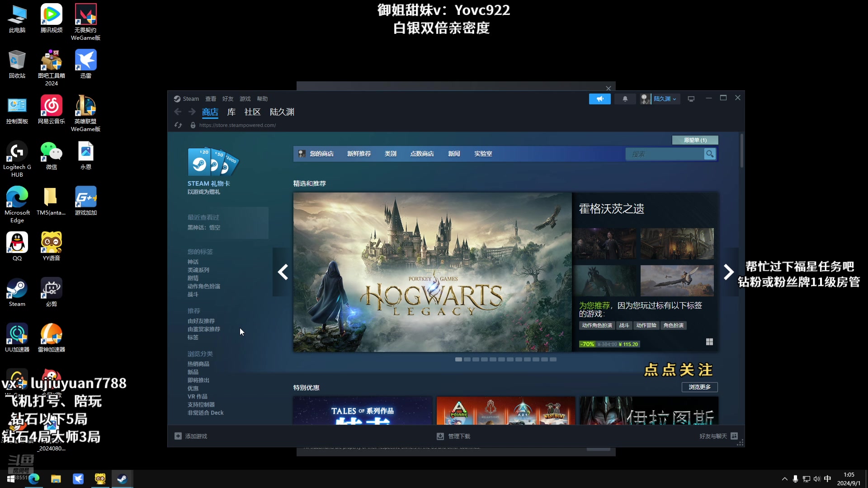This screenshot has height=488, width=868.
Task: Click the Steam announcements megaphone button
Action: (x=599, y=99)
